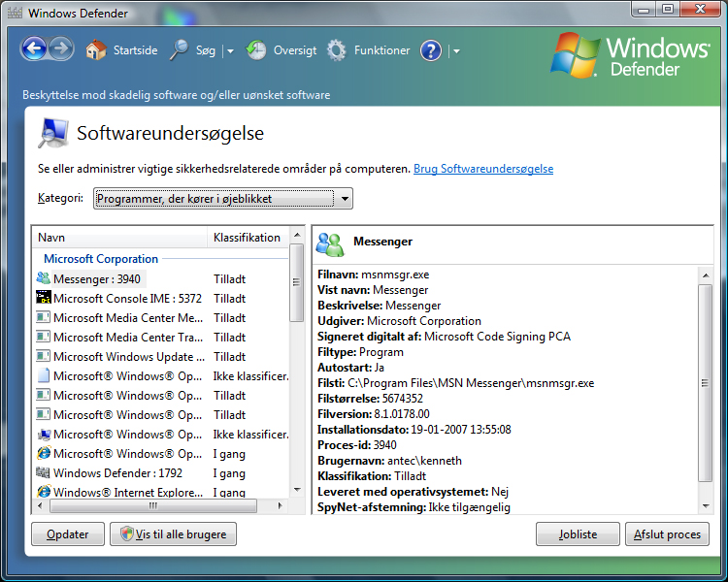Click the Filstørrelse 5674352 value

pos(403,399)
